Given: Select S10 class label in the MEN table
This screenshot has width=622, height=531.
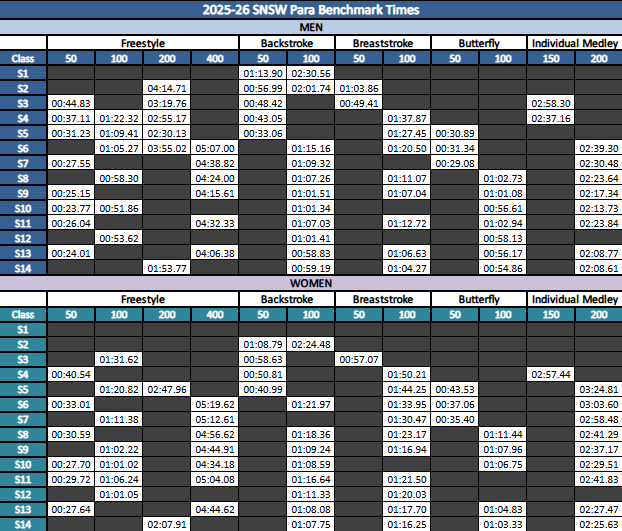Looking at the screenshot, I should click(23, 208).
